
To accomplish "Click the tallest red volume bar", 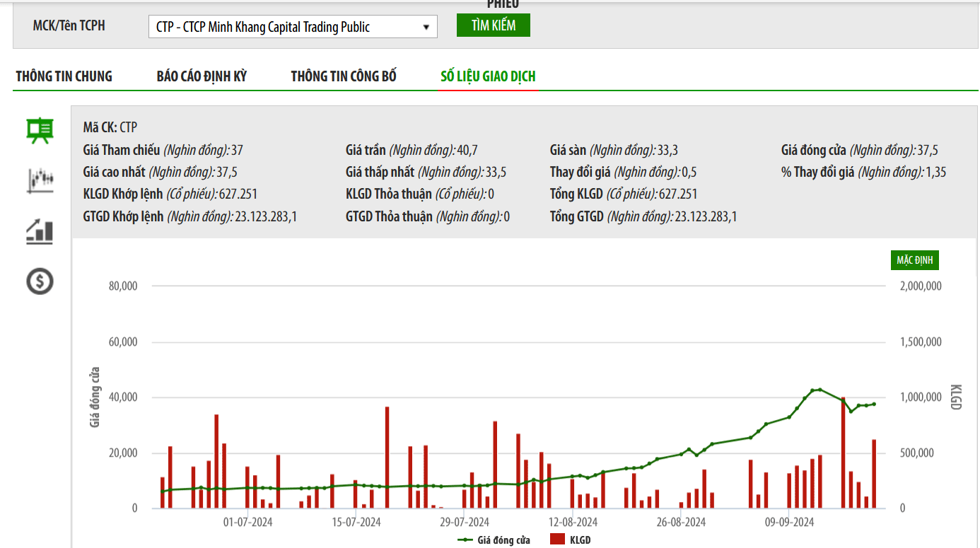I will tap(843, 453).
